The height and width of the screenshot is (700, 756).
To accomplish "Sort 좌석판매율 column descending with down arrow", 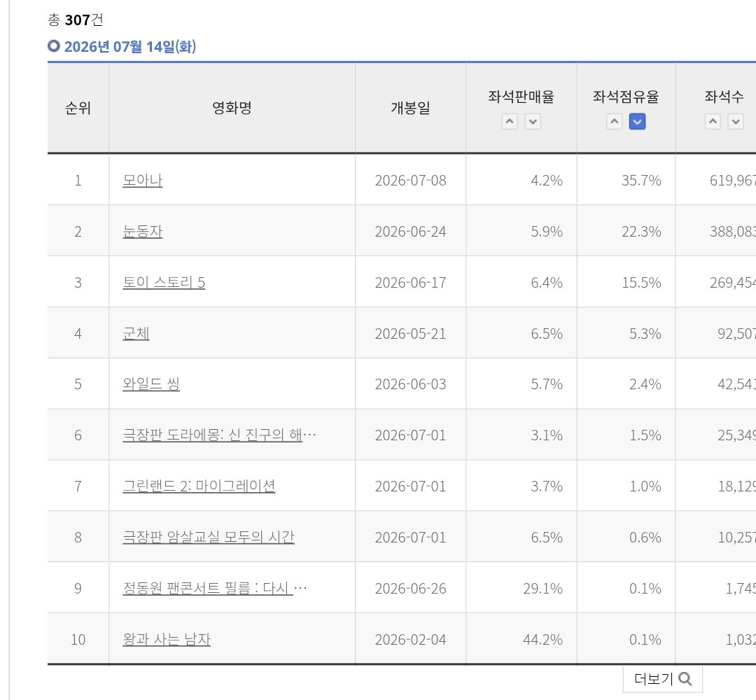I will coord(533,122).
